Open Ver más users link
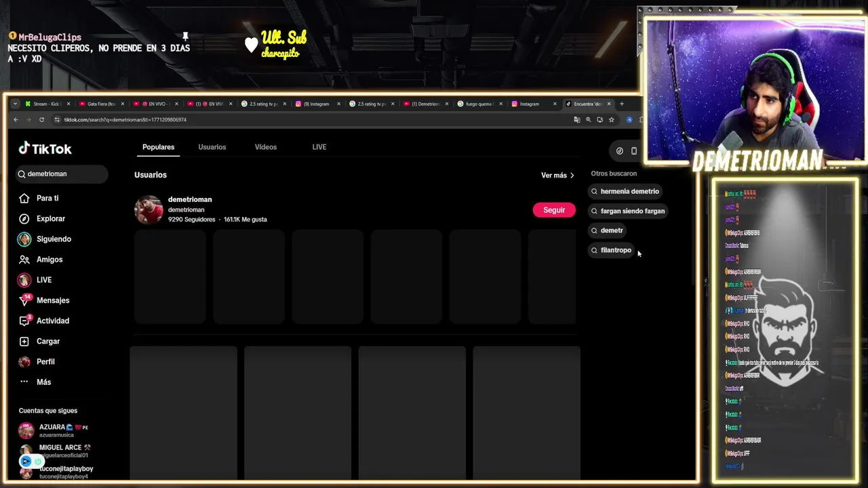This screenshot has height=488, width=868. click(x=557, y=175)
